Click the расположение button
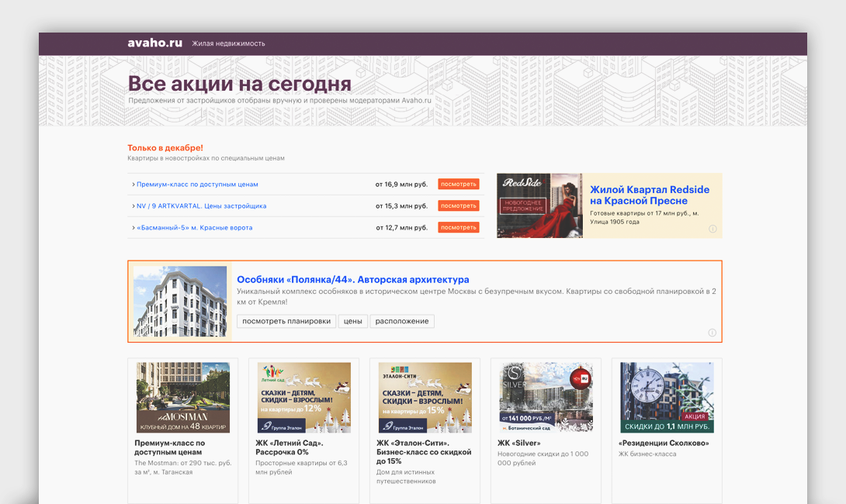This screenshot has width=846, height=504. pyautogui.click(x=402, y=321)
